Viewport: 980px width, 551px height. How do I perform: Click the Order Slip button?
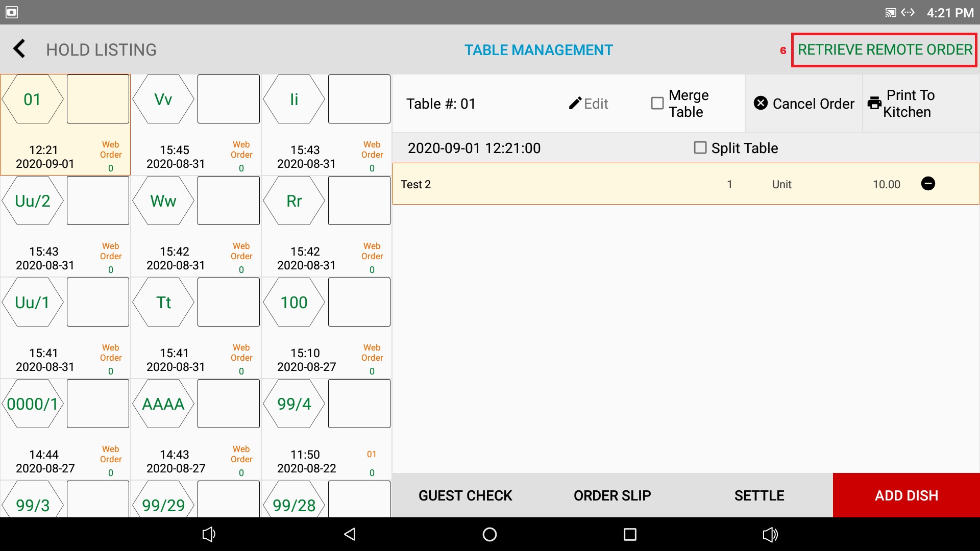[612, 495]
